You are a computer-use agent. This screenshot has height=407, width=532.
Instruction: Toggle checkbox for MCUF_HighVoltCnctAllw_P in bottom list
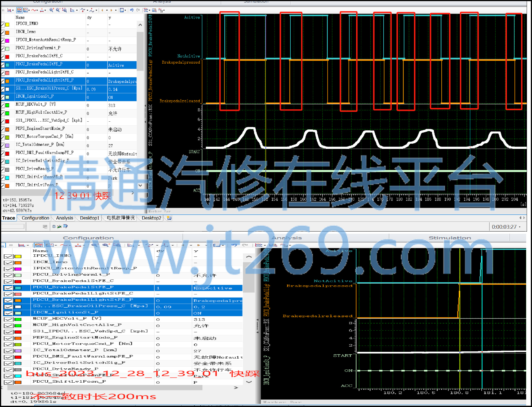click(x=8, y=325)
